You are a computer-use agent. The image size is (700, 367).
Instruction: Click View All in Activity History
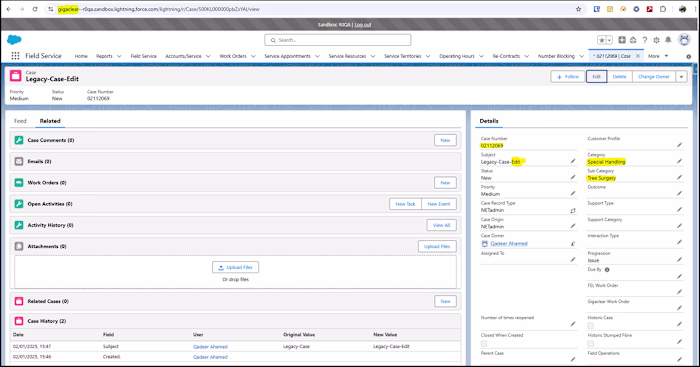click(442, 225)
